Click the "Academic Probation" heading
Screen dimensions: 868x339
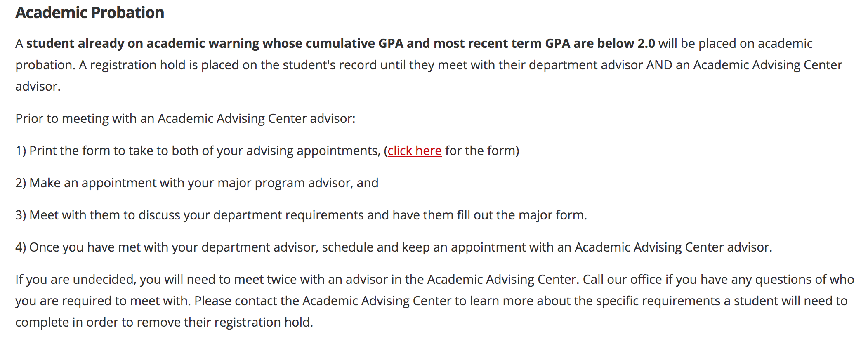[x=90, y=13]
